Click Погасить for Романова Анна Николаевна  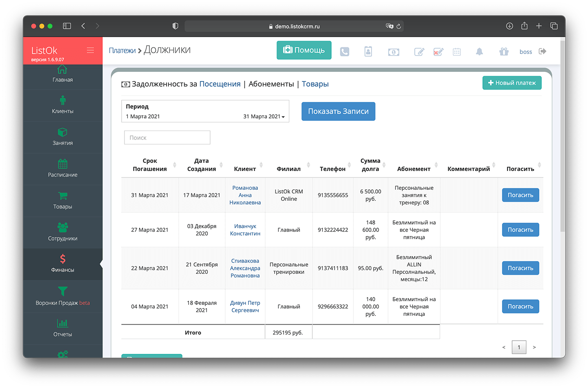click(x=520, y=195)
